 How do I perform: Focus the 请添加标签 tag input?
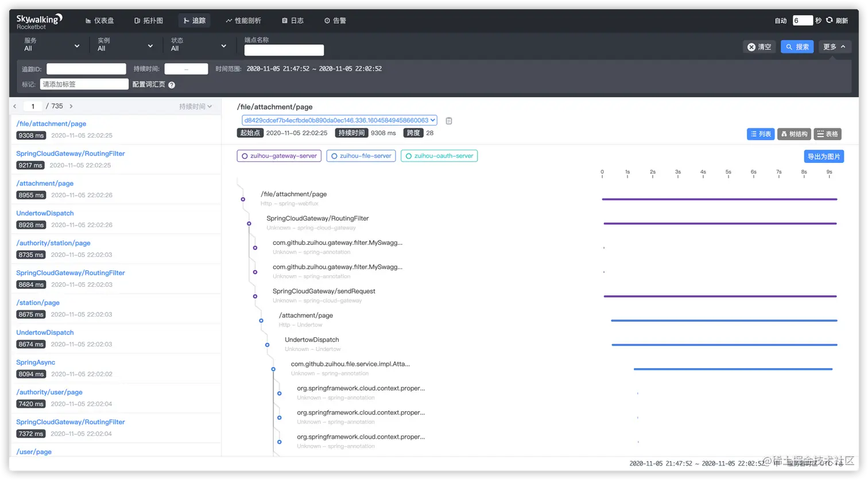pyautogui.click(x=84, y=84)
